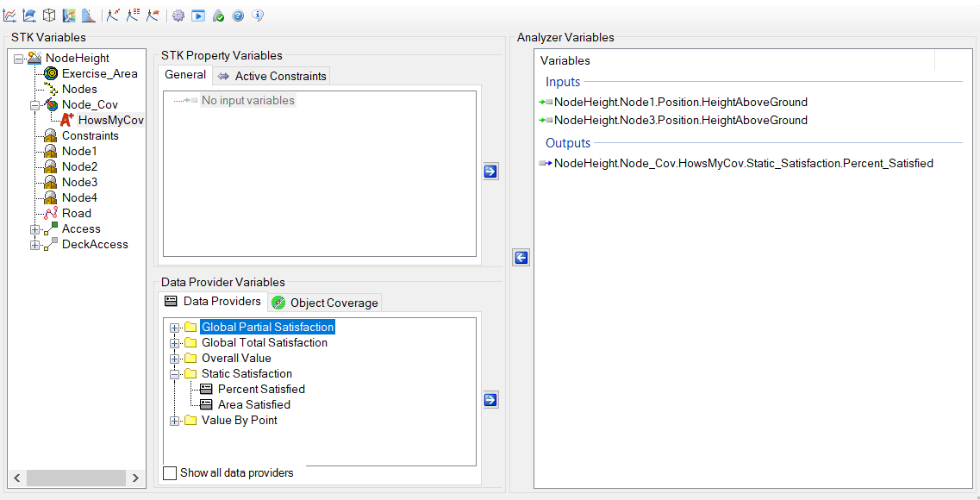Click the left arrow remove variable button

[521, 258]
